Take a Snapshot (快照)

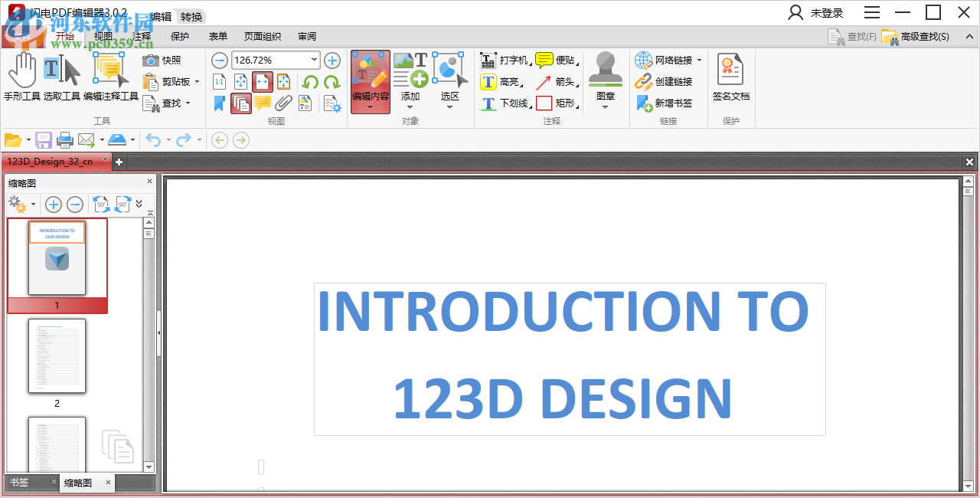point(162,60)
